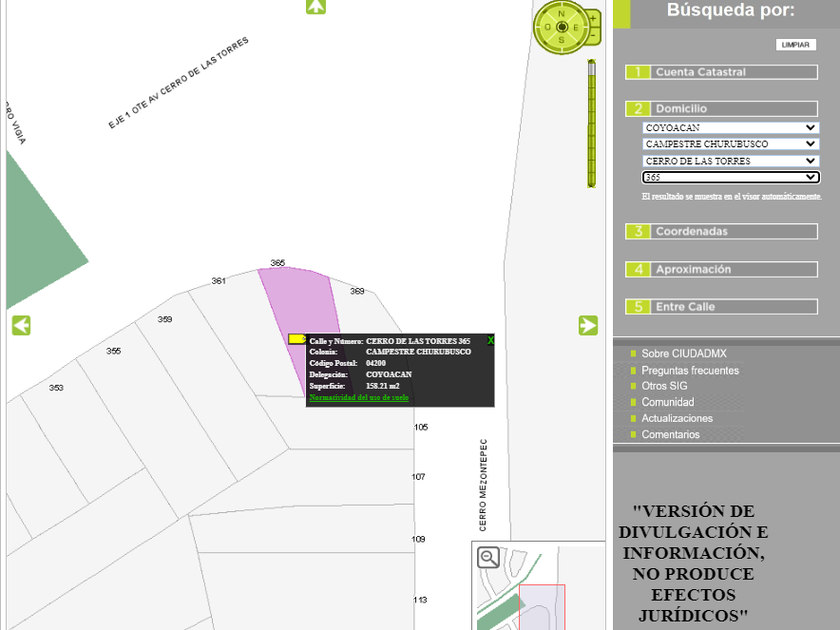
Task: Pan map north with the up arrow
Action: point(316,6)
